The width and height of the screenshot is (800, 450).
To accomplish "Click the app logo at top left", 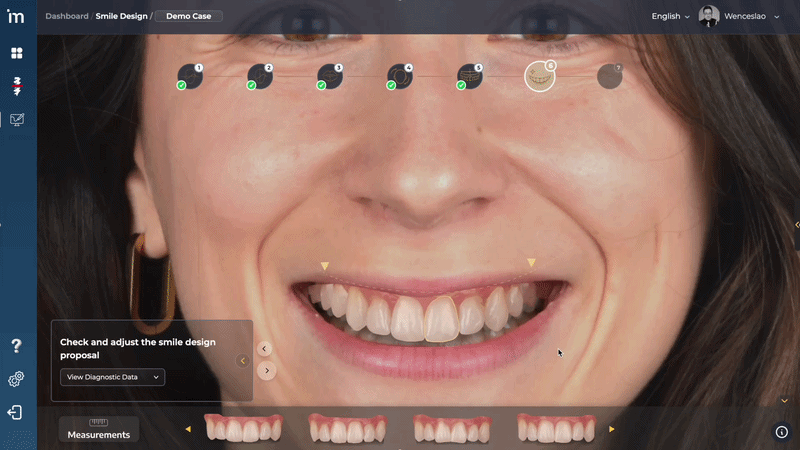I will [x=16, y=16].
